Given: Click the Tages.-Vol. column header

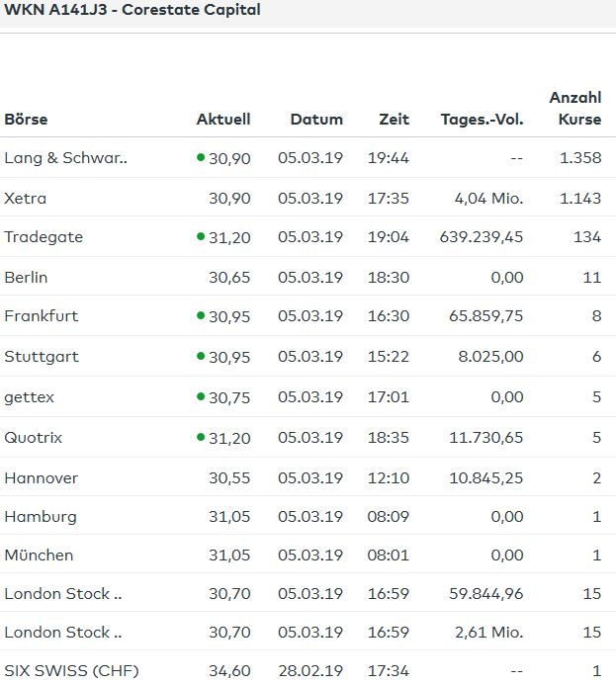Looking at the screenshot, I should click(x=482, y=120).
